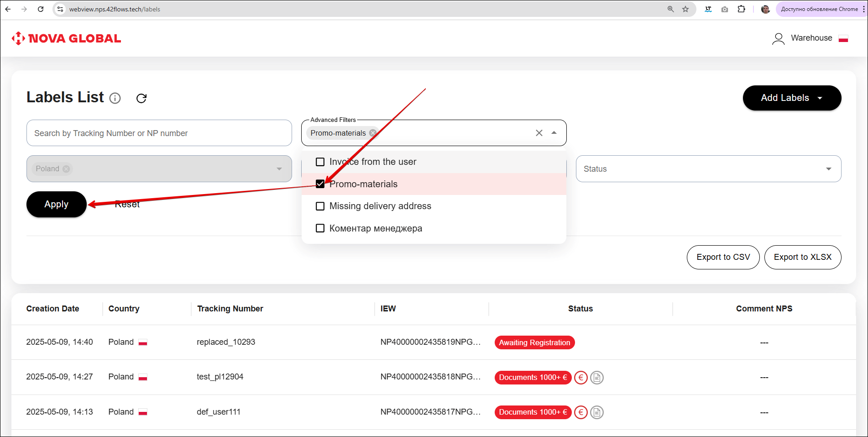Enable the Invoice from the user checkbox

(320, 162)
